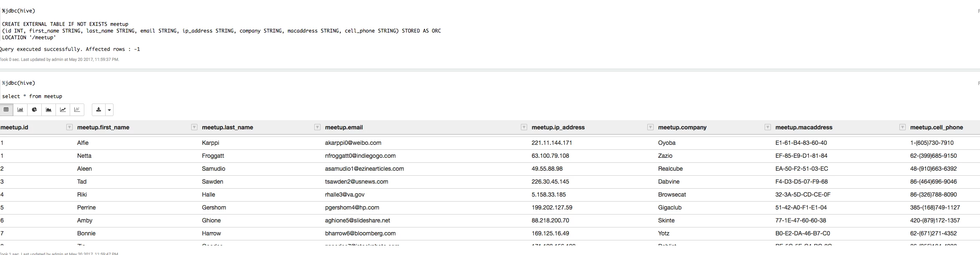This screenshot has height=255, width=980.
Task: Sort by the meetup.company column header
Action: (x=682, y=127)
